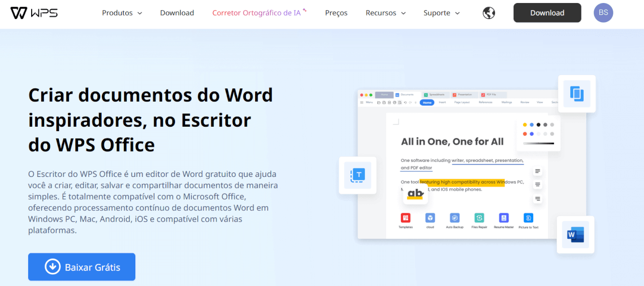
Task: Click the hamburger Menu icon in illustration
Action: [361, 103]
